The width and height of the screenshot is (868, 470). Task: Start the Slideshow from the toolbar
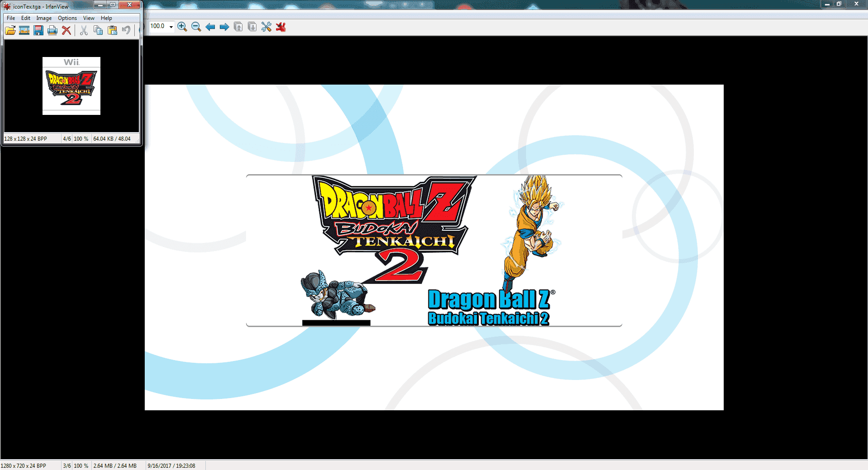[x=24, y=30]
